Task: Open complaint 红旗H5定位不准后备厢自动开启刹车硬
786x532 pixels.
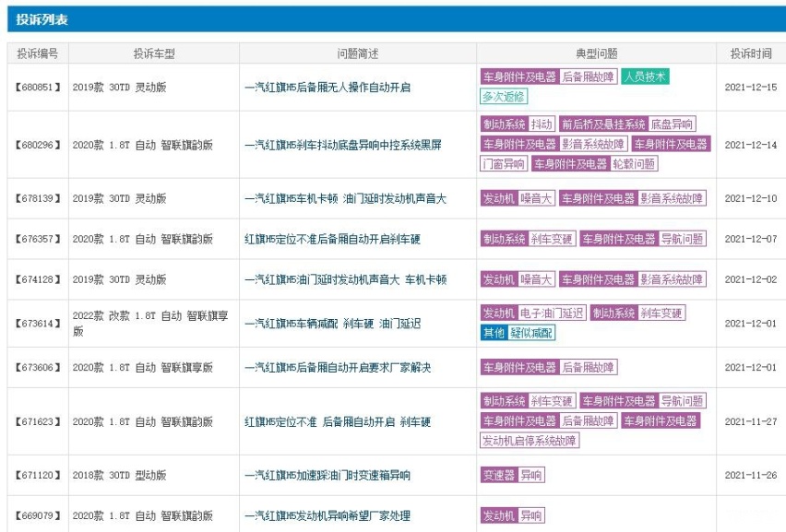Action: (332, 240)
